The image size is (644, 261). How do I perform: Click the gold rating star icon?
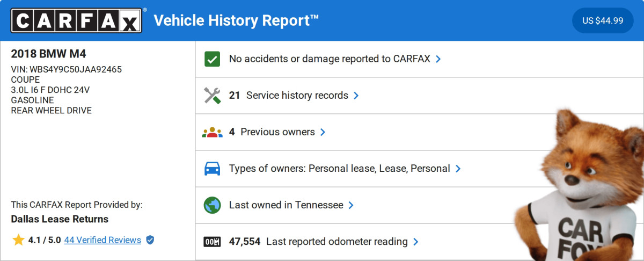pyautogui.click(x=18, y=240)
